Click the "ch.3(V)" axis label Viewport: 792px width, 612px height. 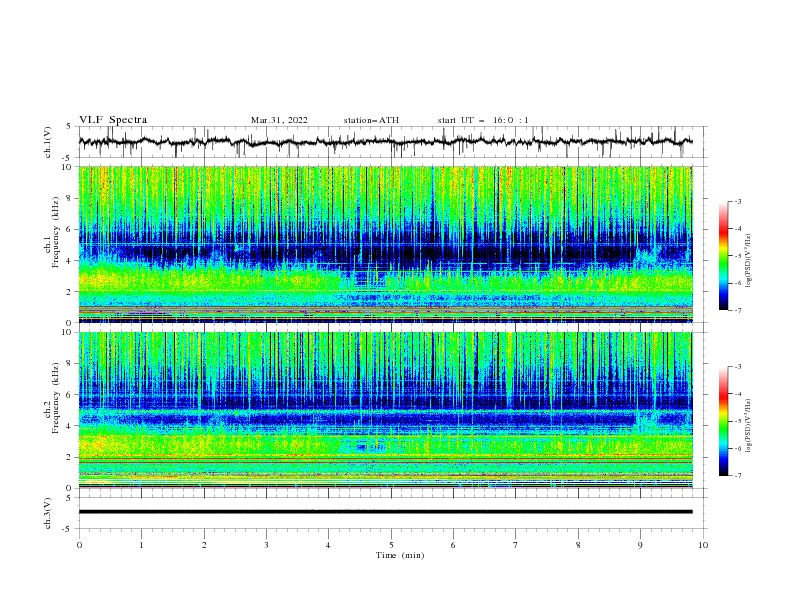pos(48,513)
